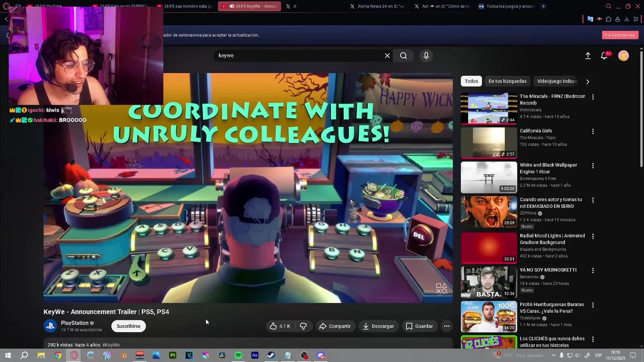This screenshot has height=362, width=644.
Task: Open Cuando eres actor thumbnail
Action: 489,212
